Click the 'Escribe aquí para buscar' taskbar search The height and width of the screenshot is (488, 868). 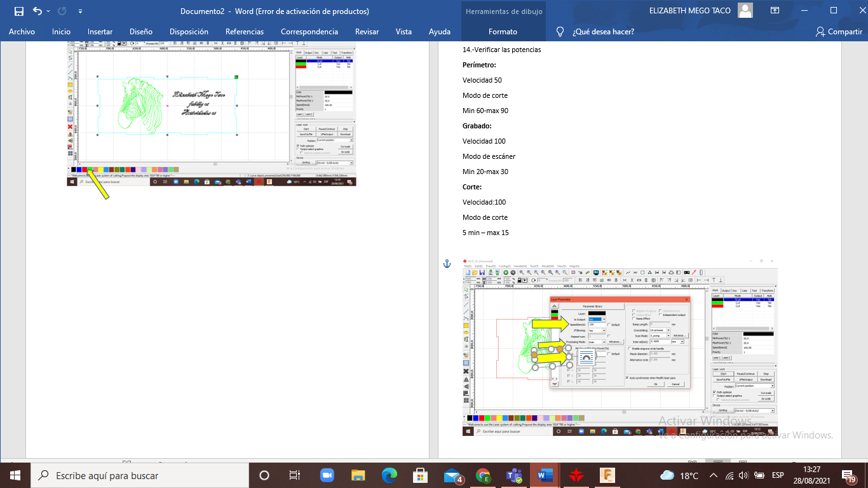(x=139, y=475)
